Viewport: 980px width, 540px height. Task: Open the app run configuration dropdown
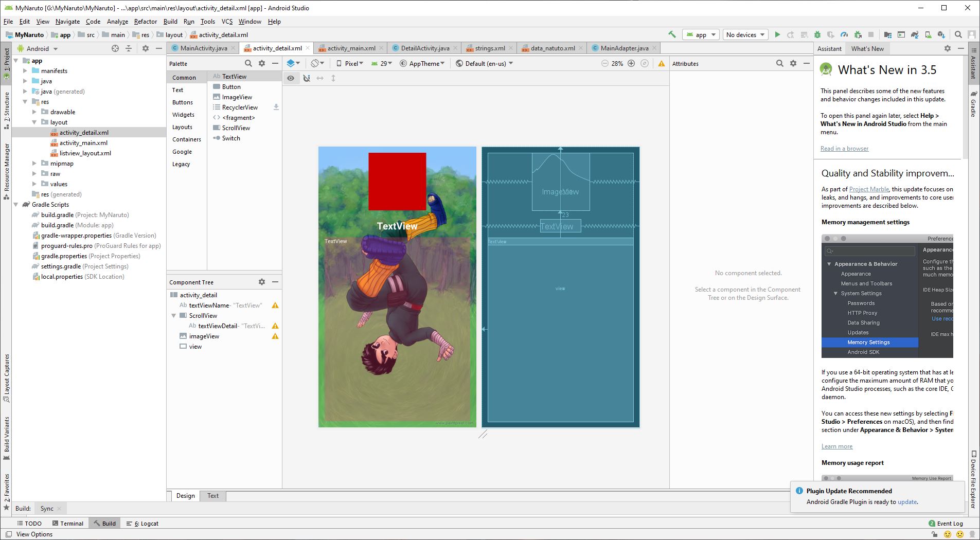pyautogui.click(x=700, y=34)
